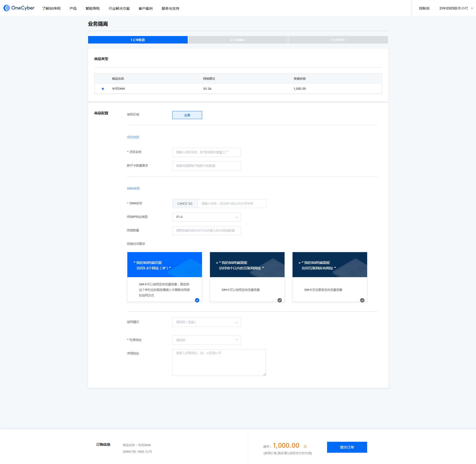
Task: Expand the 组网模式 dropdown
Action: click(206, 322)
